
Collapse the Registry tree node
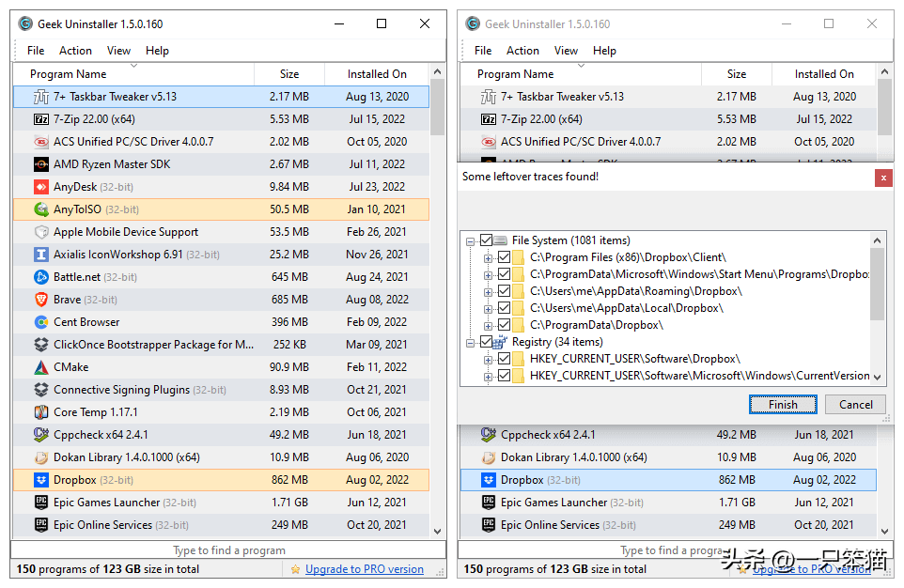[471, 343]
